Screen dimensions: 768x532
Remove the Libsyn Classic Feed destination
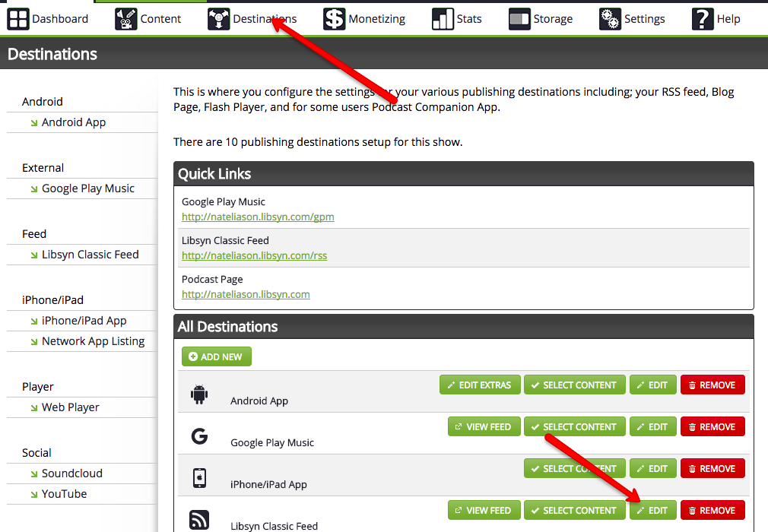[712, 510]
